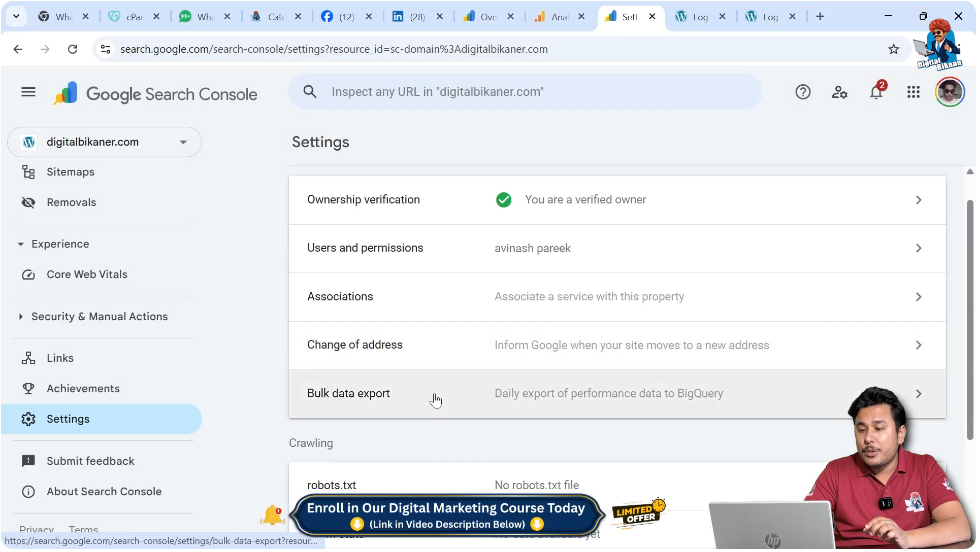Click the Help question mark icon
Viewport: 980px width, 552px height.
click(x=803, y=92)
